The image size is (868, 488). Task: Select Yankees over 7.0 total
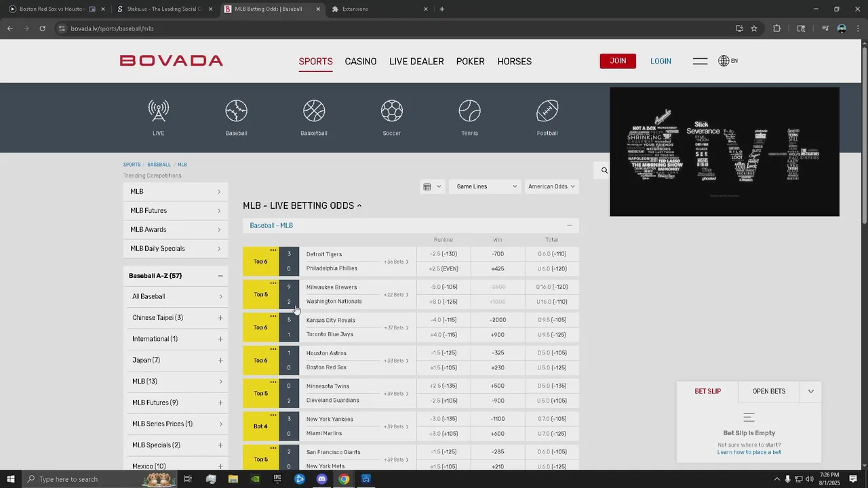[552, 420]
